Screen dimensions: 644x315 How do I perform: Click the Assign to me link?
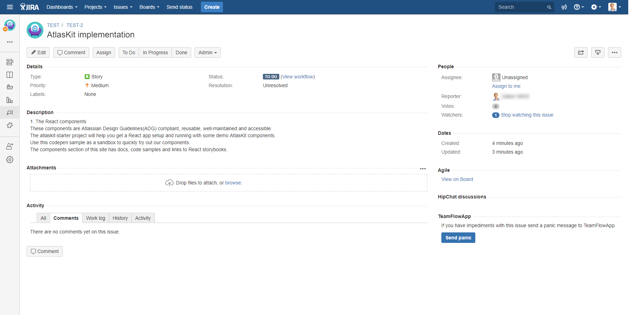[506, 86]
